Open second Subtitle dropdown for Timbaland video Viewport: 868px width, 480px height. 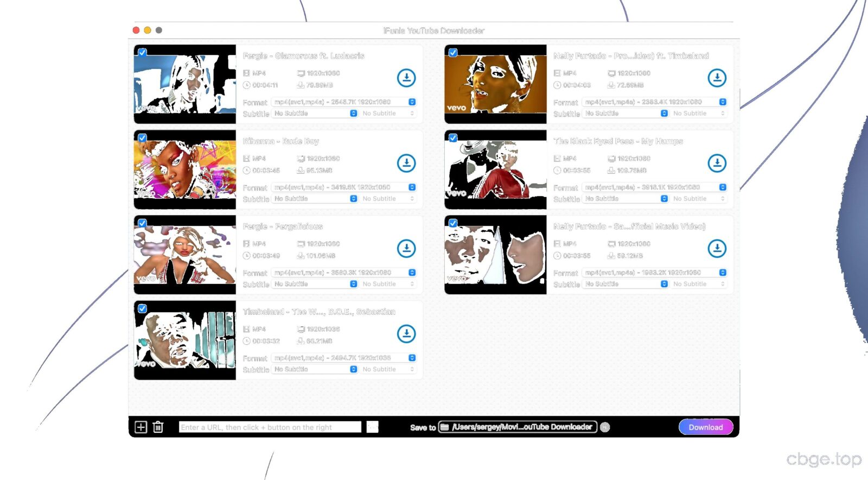388,369
